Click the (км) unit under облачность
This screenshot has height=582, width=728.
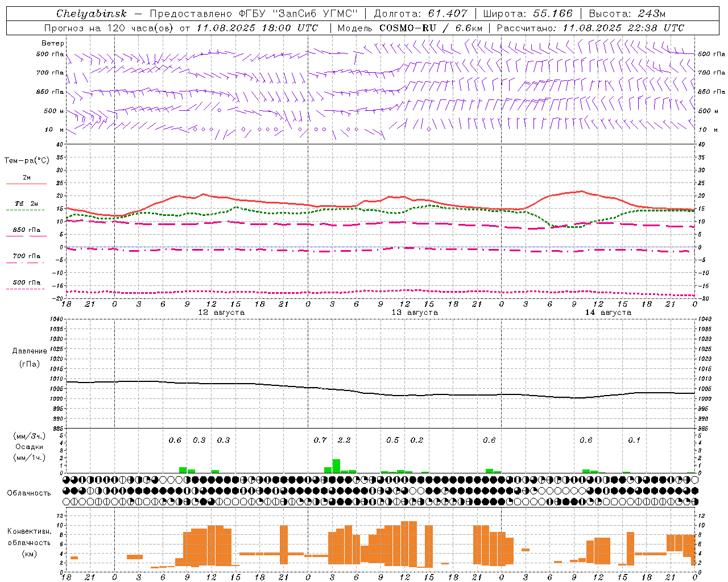tap(30, 554)
